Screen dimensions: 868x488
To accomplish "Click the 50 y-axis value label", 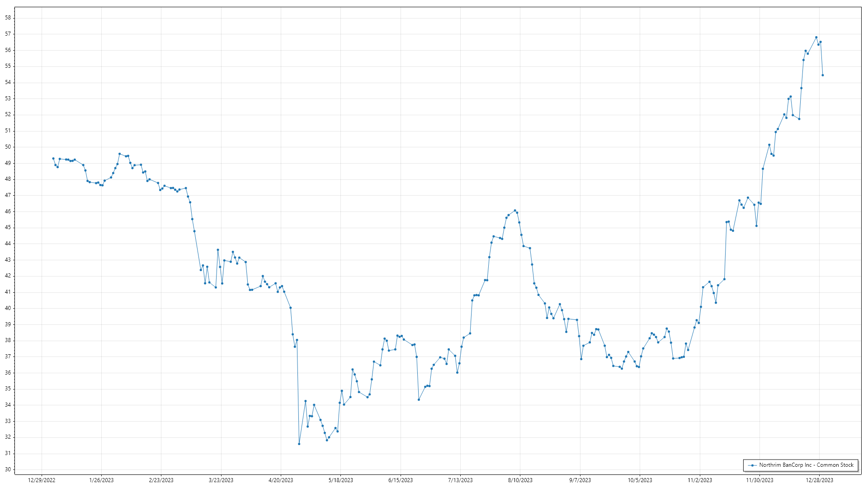I will pyautogui.click(x=8, y=147).
